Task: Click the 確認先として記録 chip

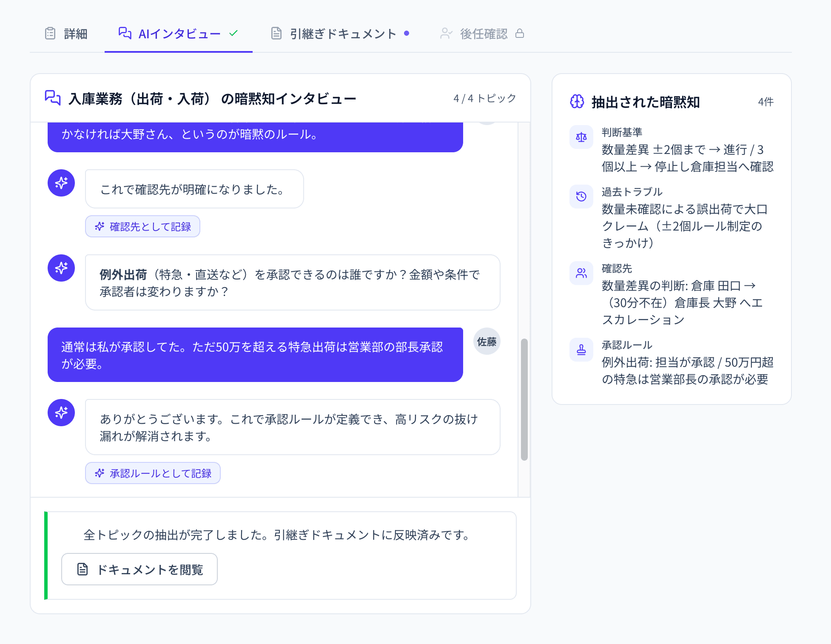Action: coord(142,226)
